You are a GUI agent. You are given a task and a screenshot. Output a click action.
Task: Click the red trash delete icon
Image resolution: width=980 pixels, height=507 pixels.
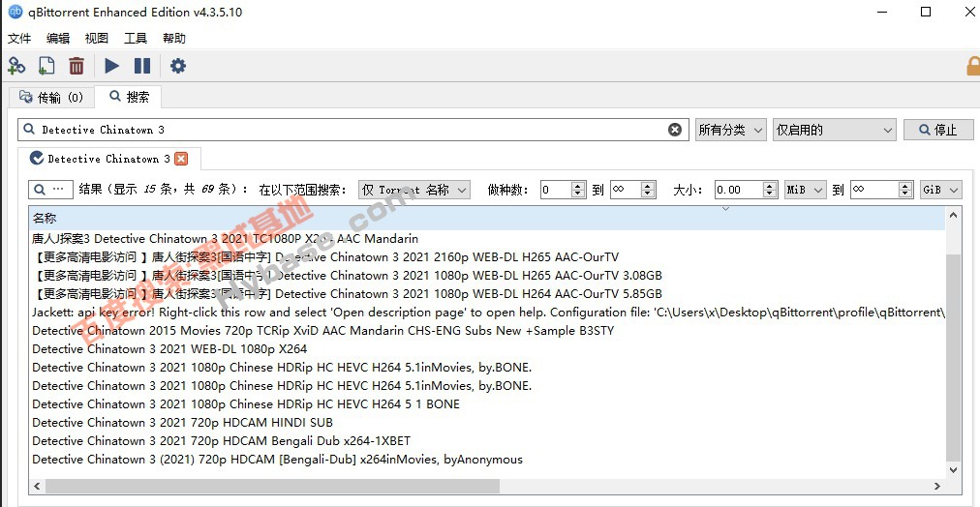click(77, 66)
